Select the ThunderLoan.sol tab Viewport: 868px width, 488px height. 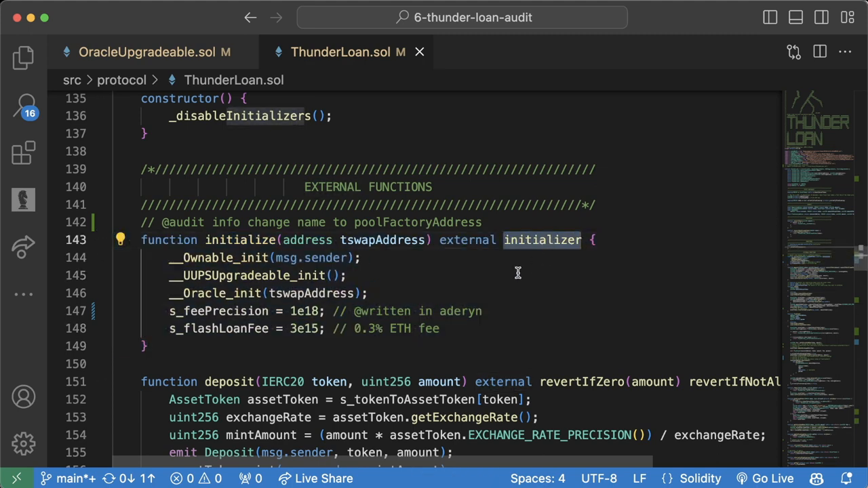pos(340,52)
